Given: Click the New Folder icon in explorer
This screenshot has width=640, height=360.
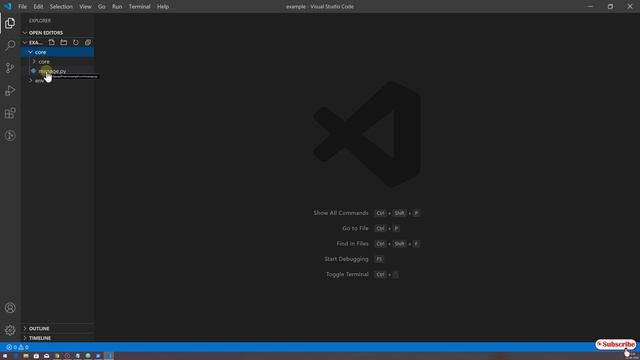Looking at the screenshot, I should (x=64, y=42).
